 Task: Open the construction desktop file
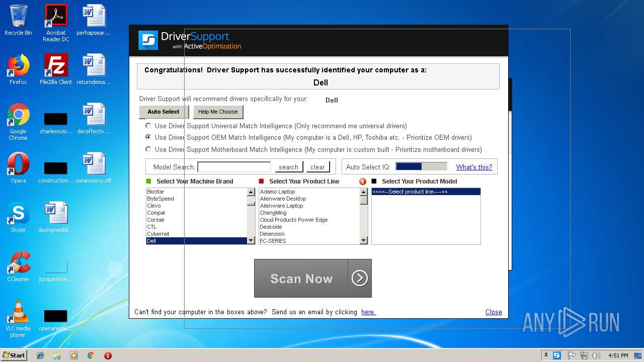point(56,172)
